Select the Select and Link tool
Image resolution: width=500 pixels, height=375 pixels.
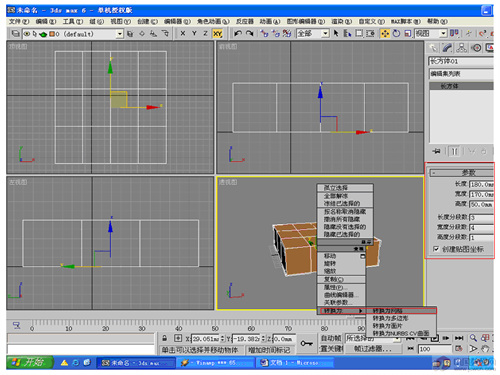(264, 33)
